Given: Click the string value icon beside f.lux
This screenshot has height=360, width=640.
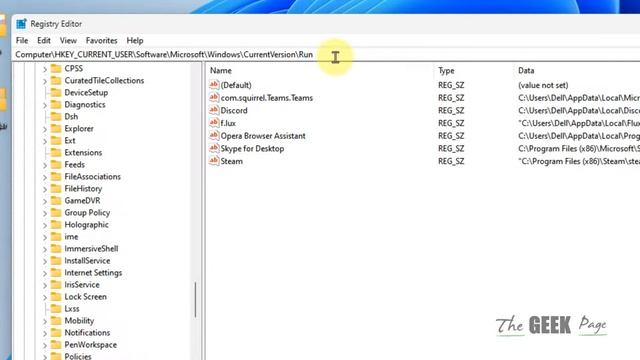Looking at the screenshot, I should tap(214, 122).
